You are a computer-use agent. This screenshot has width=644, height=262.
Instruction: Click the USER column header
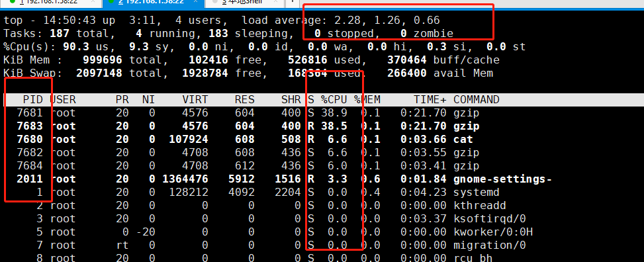tap(63, 100)
